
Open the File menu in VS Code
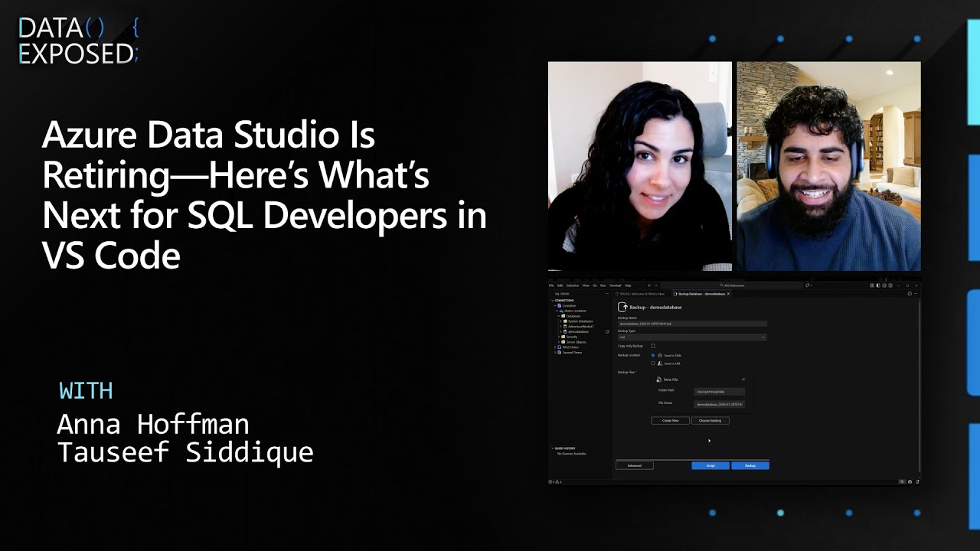coord(551,285)
